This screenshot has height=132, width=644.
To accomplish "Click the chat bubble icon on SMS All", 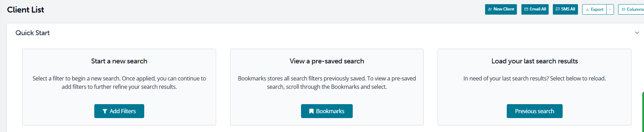I will [x=558, y=9].
